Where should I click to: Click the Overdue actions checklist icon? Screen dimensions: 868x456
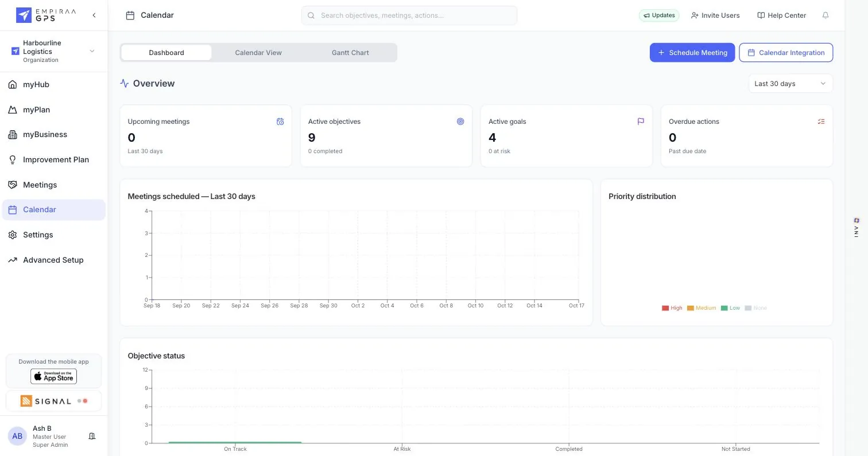click(821, 122)
